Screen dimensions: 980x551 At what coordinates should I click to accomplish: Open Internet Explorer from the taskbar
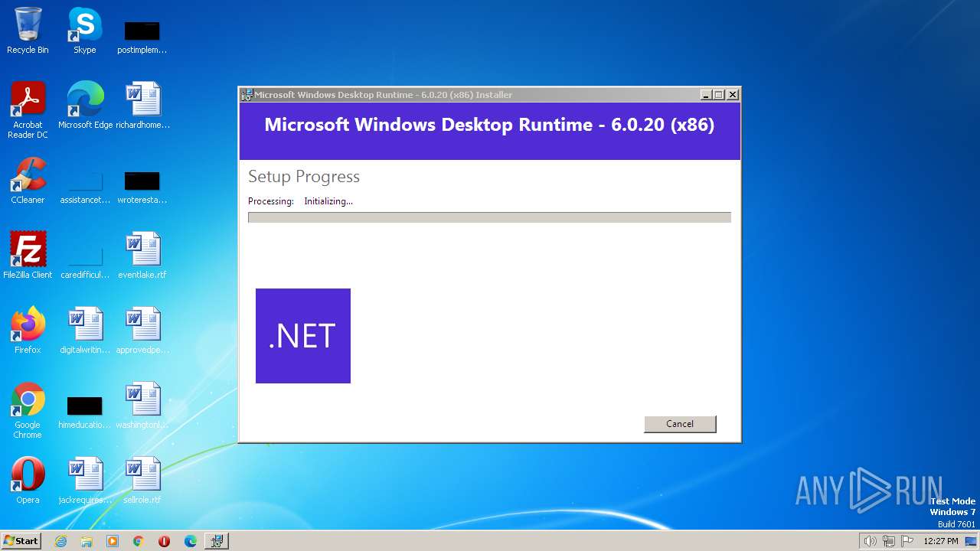tap(60, 541)
